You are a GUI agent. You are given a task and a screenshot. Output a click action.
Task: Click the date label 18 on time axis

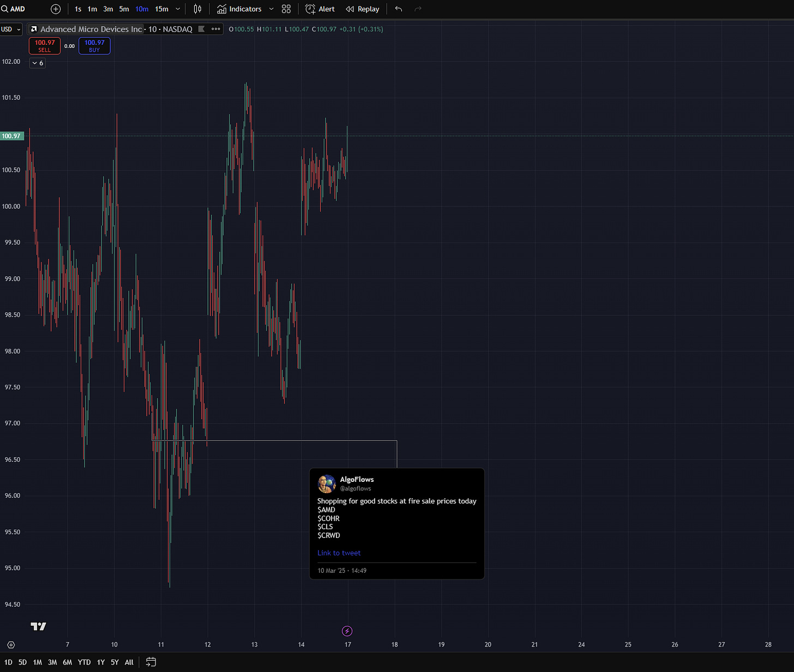[x=395, y=644]
